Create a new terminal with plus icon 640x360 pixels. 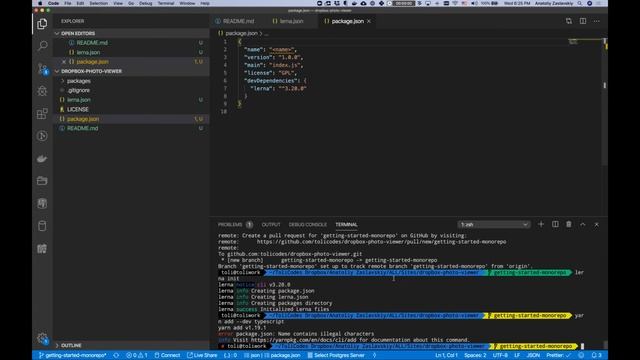pos(541,224)
